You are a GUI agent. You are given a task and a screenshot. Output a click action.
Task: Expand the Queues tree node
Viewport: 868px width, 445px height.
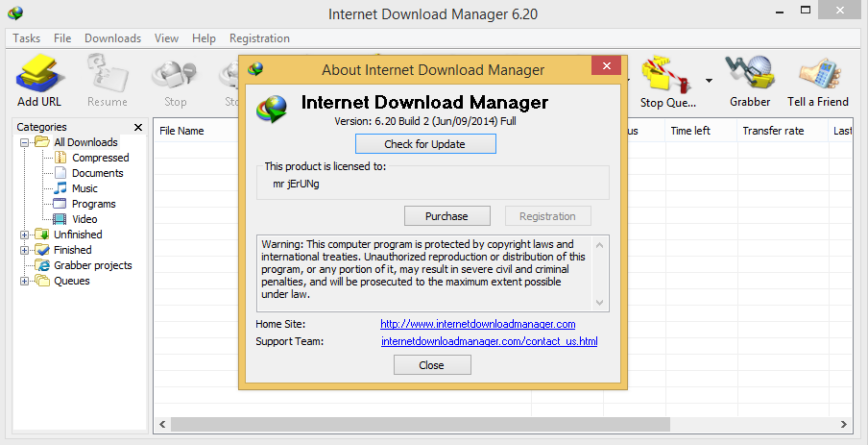tap(24, 281)
